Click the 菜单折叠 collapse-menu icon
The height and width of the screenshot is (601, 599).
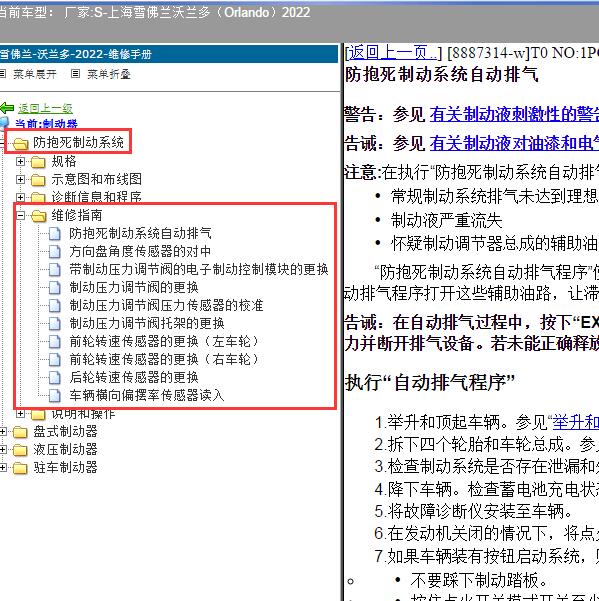[x=75, y=73]
